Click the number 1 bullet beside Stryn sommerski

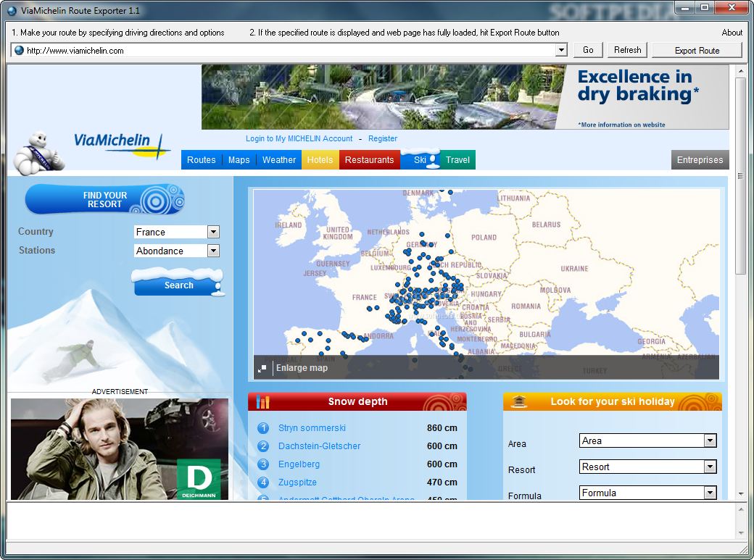tap(263, 428)
